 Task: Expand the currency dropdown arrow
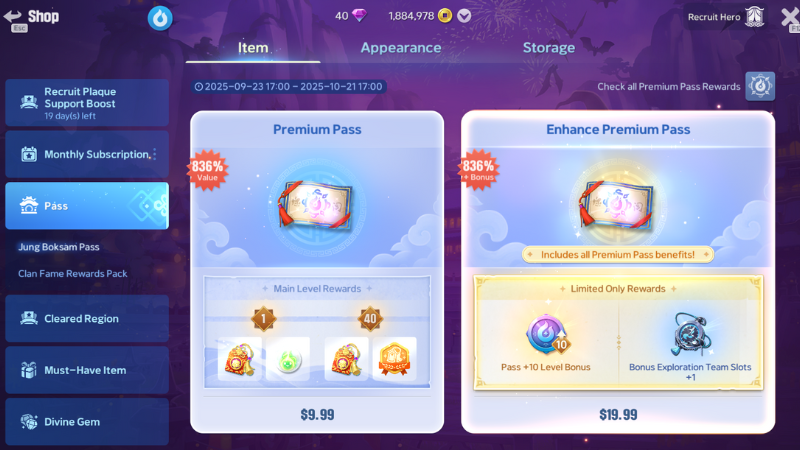pos(464,16)
